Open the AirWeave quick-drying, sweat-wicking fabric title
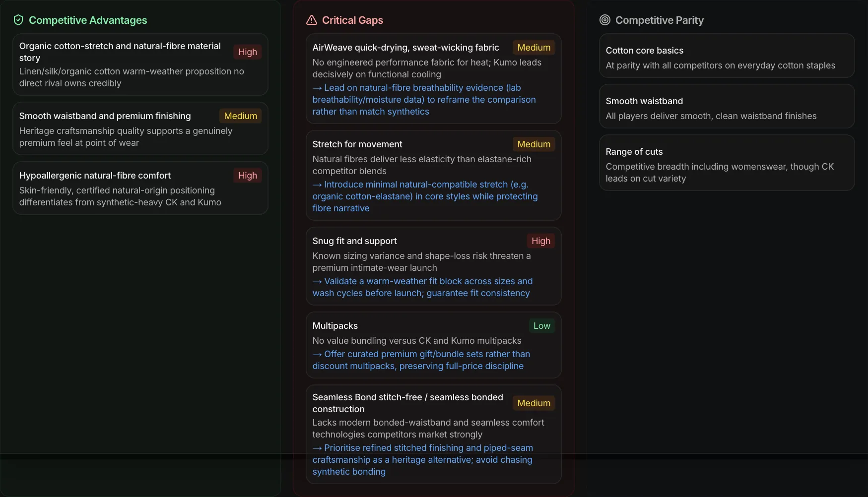868x497 pixels. click(x=406, y=48)
